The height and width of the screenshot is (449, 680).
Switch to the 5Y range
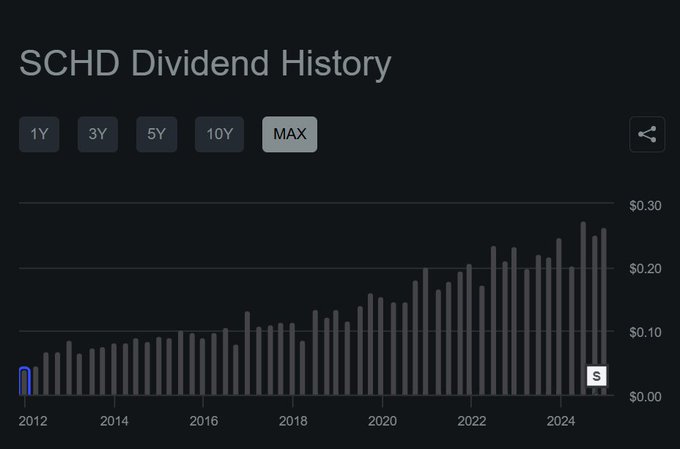click(157, 134)
